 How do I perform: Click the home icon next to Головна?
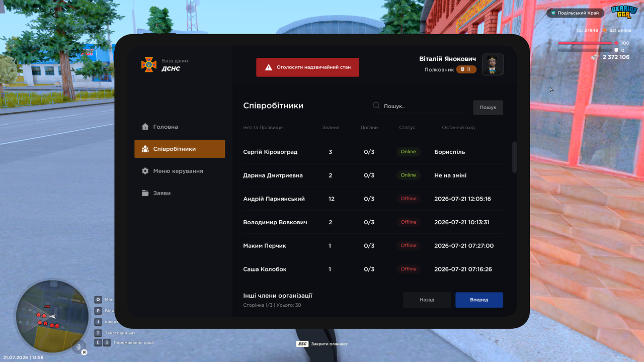145,127
